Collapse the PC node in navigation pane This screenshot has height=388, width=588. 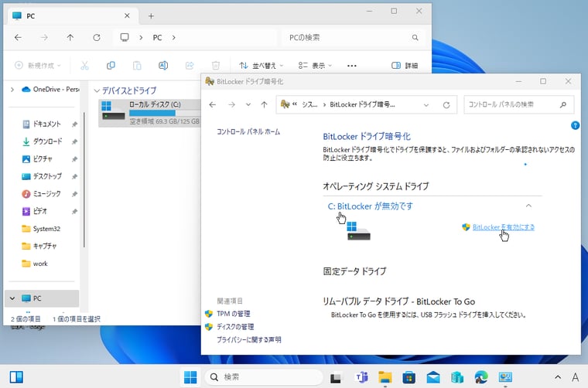click(x=12, y=298)
